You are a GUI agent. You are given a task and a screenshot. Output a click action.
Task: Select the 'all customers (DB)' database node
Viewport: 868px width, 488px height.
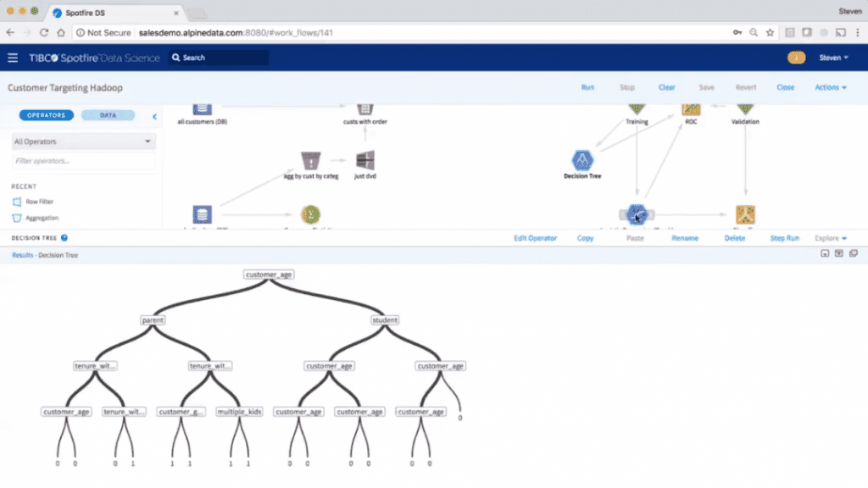coord(202,108)
